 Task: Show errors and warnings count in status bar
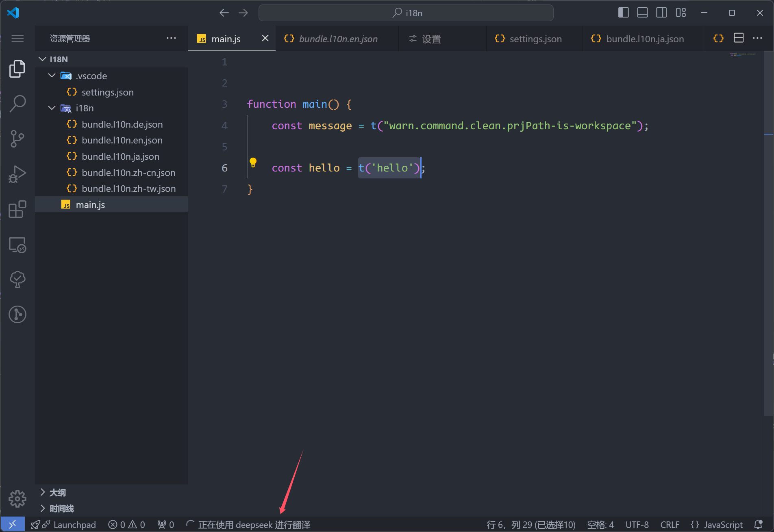(x=126, y=525)
